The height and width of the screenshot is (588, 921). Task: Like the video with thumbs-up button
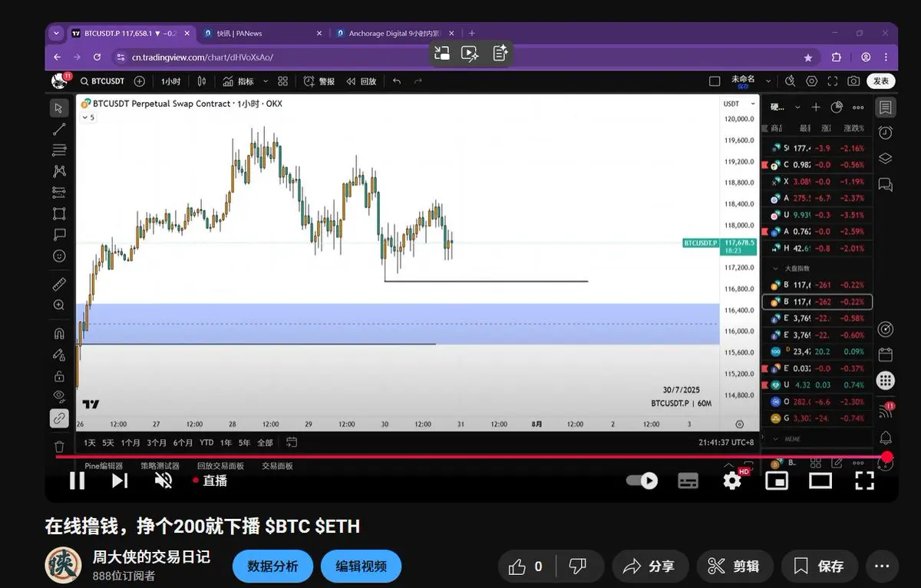(525, 567)
